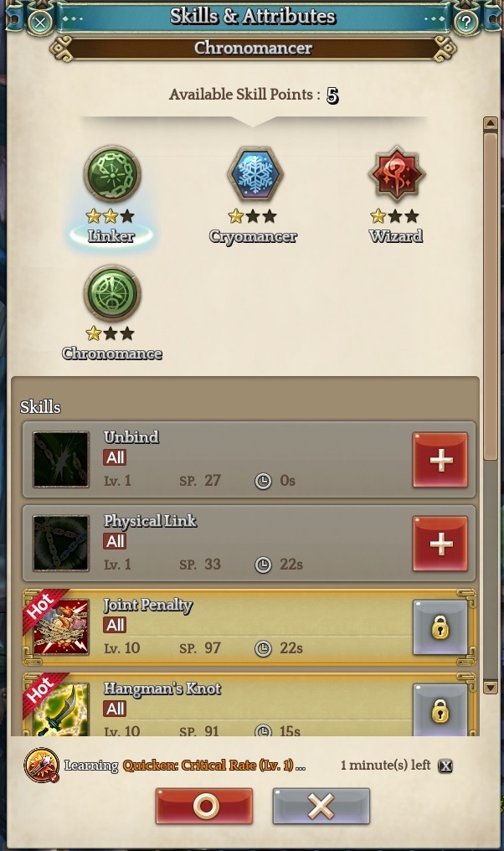The height and width of the screenshot is (851, 504).
Task: Open the help question mark icon
Action: pos(466,23)
